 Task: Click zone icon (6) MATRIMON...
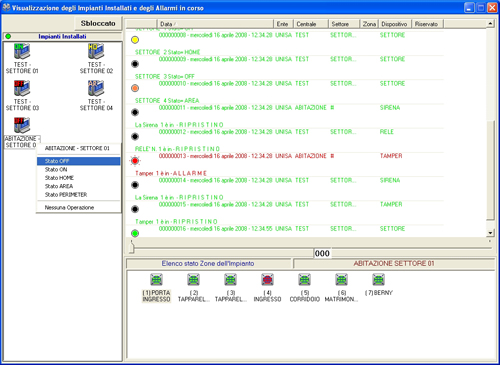pyautogui.click(x=341, y=279)
